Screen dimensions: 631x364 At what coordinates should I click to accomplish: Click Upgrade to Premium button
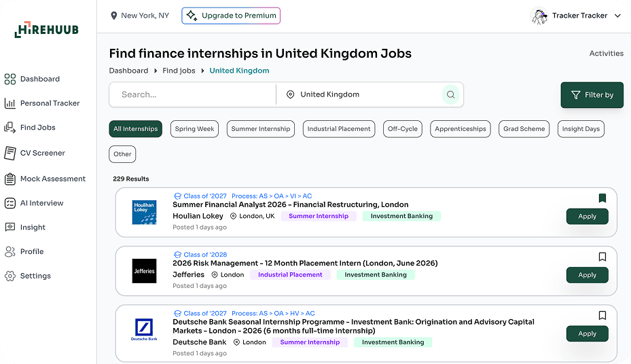(231, 16)
